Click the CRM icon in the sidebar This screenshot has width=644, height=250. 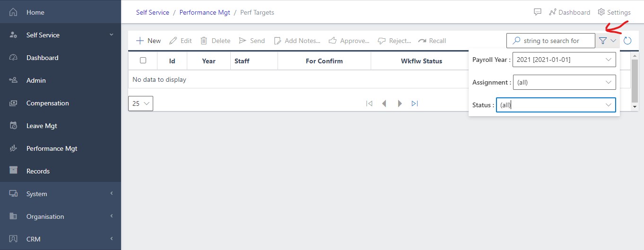[14, 239]
